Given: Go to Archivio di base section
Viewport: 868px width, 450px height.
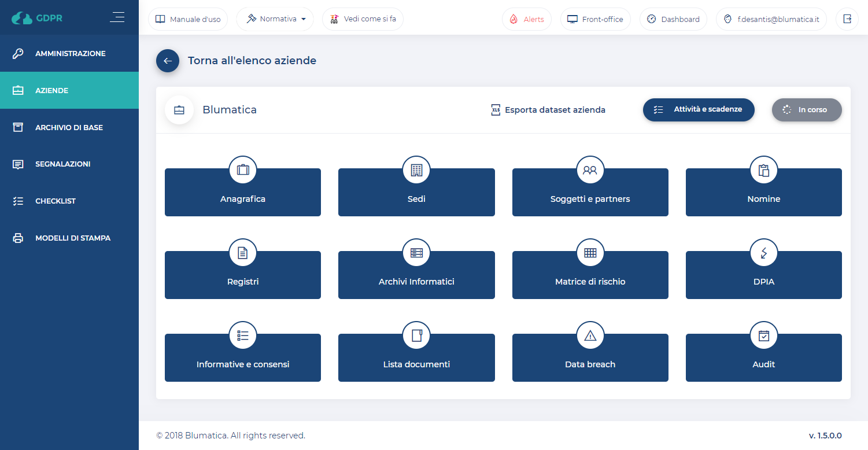Looking at the screenshot, I should tap(69, 127).
